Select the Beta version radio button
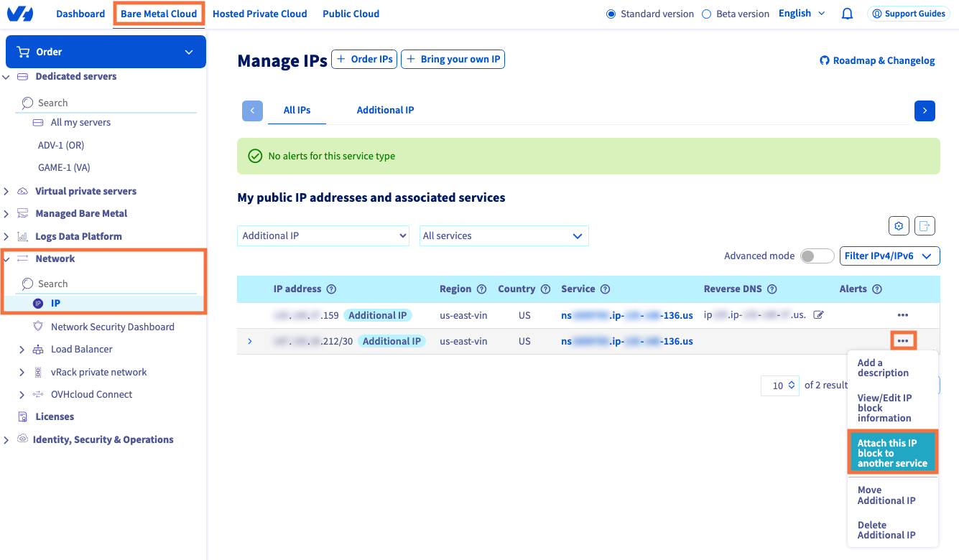The image size is (959, 560). point(706,14)
